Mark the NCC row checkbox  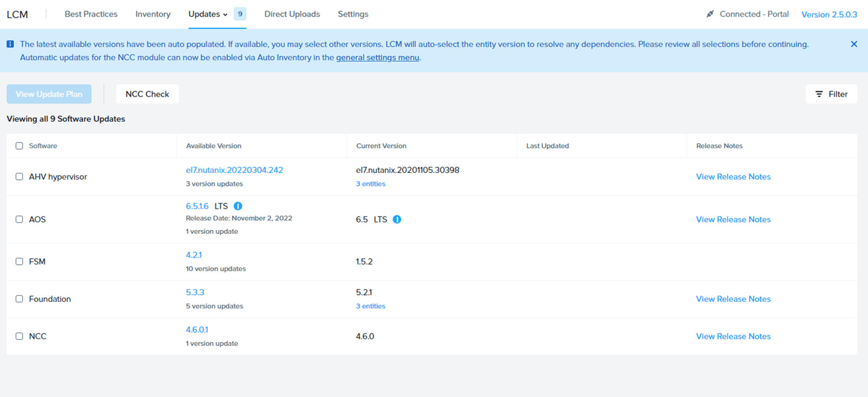(19, 336)
